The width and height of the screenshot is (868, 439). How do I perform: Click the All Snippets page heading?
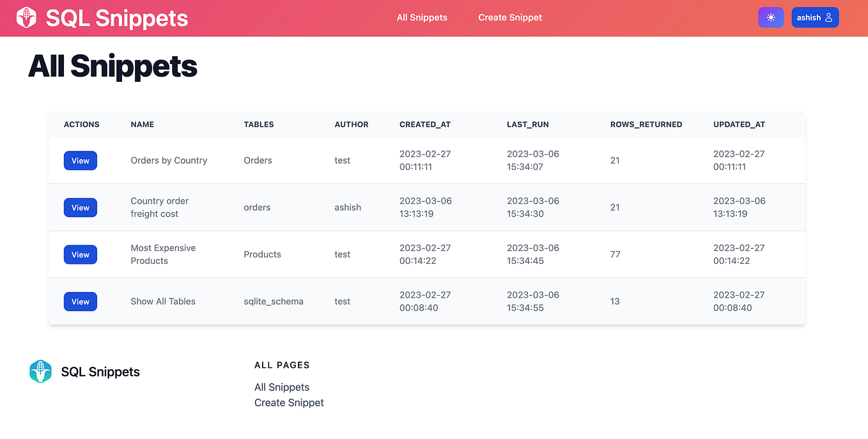click(x=112, y=66)
